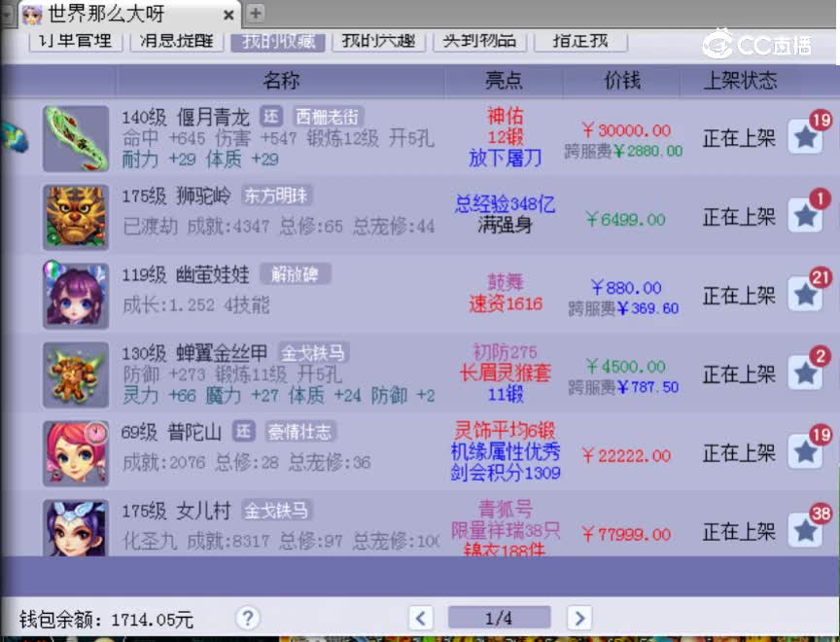Click the ¥880.00 price
Image resolution: width=840 pixels, height=642 pixels.
[x=626, y=288]
